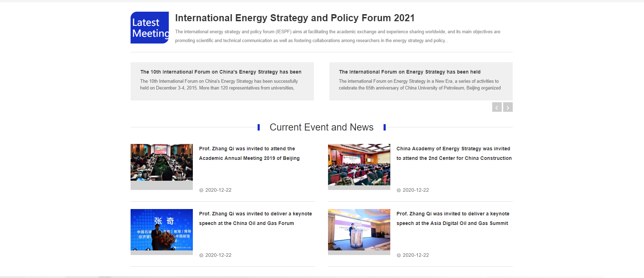Viewport: 644px width, 278px height.
Task: Click clock icon under China Oil Forum article
Action: point(201,255)
